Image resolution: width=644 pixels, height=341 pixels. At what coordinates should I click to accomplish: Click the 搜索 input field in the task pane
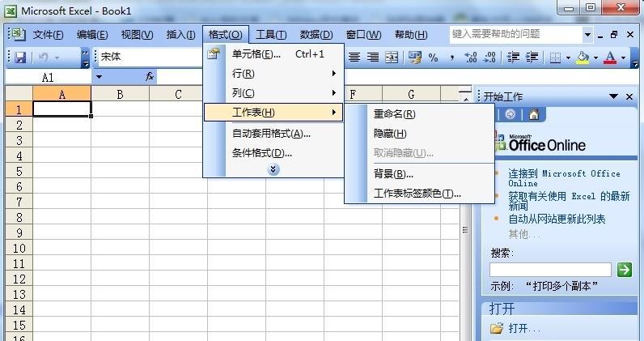click(x=550, y=270)
